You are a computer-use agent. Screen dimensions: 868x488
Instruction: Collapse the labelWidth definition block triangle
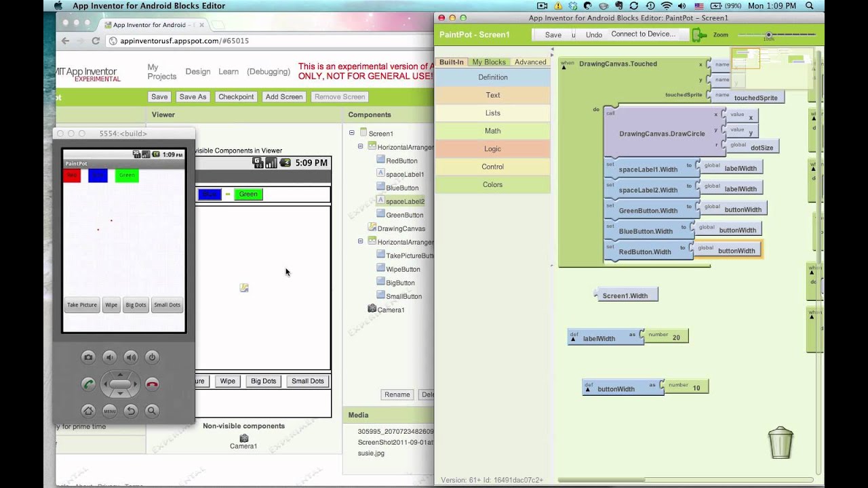click(x=573, y=339)
